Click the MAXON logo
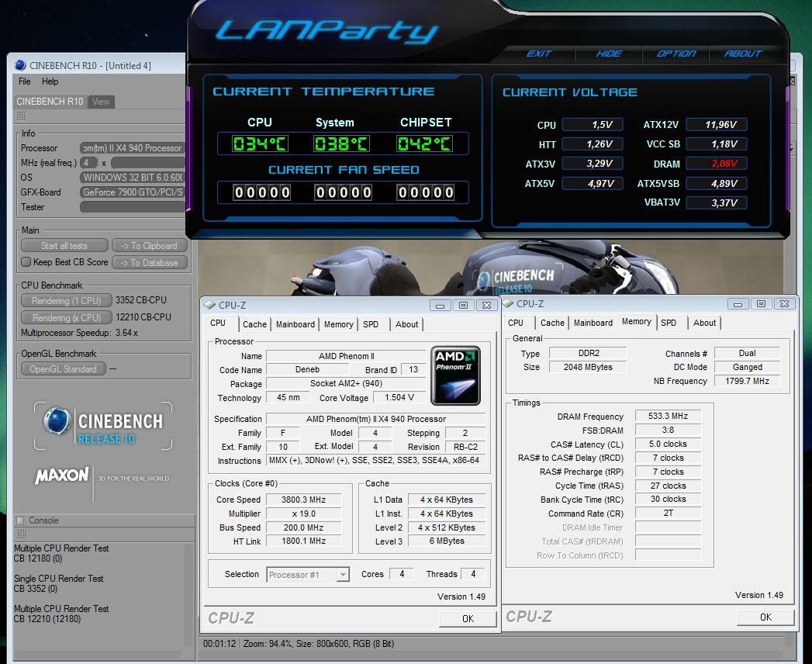The width and height of the screenshot is (812, 664). coord(61,475)
